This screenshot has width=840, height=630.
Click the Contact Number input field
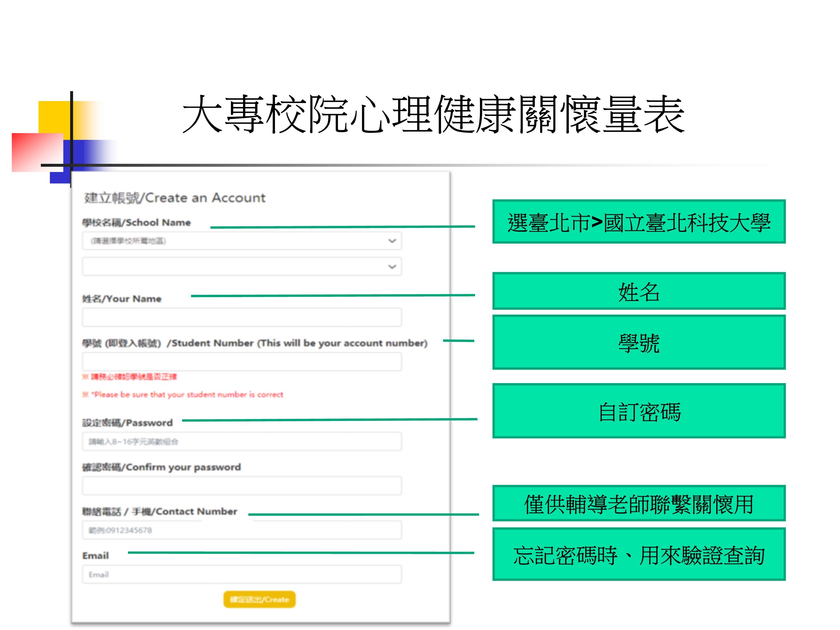(242, 530)
